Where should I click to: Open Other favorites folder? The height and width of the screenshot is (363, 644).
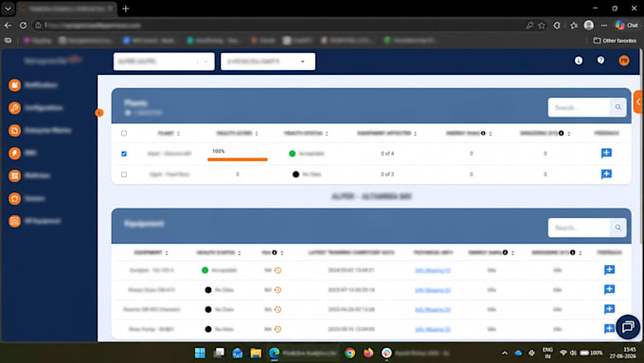(x=615, y=41)
